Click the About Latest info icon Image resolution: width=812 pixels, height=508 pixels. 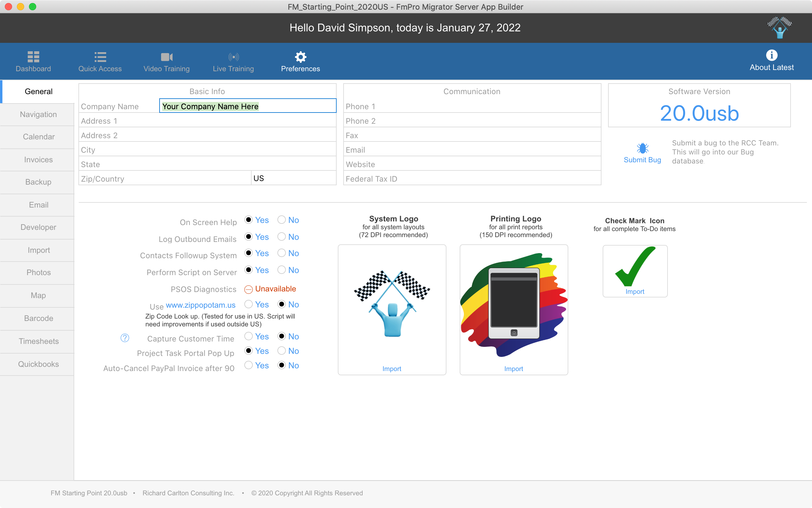point(771,55)
